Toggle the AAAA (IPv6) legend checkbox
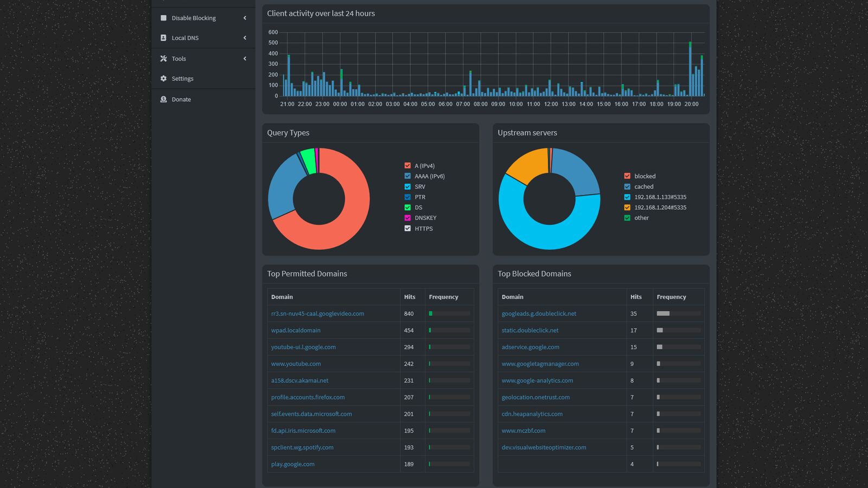 tap(407, 176)
